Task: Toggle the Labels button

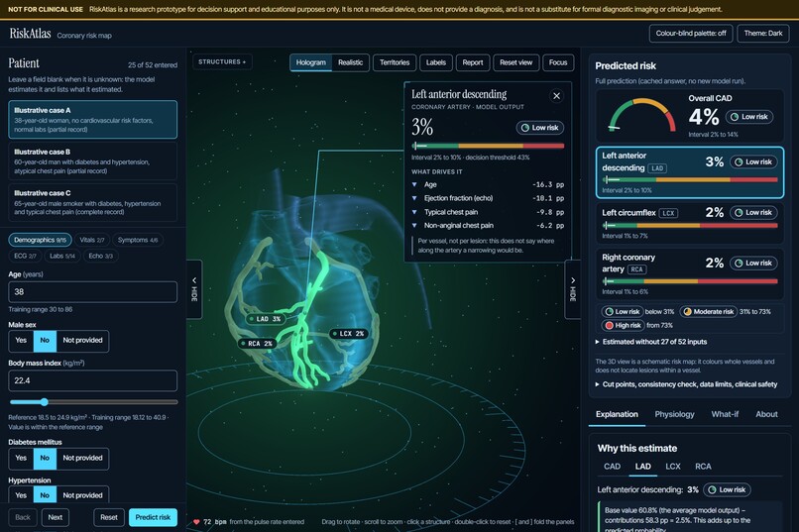Action: coord(435,62)
